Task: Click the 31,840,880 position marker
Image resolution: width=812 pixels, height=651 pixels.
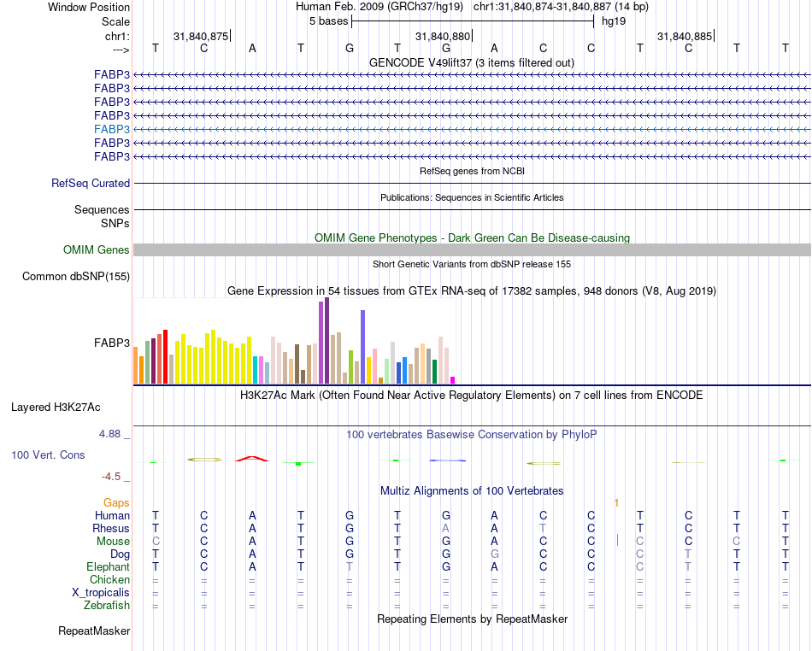Action: click(x=443, y=36)
